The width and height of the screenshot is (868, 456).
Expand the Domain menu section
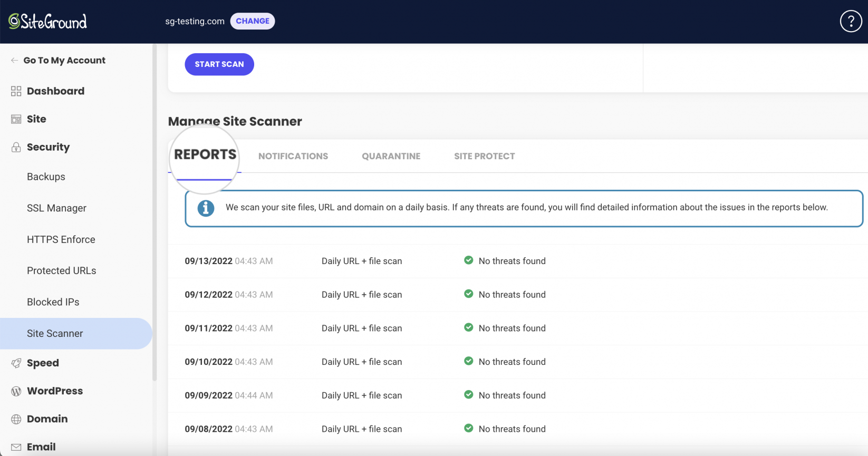point(47,419)
